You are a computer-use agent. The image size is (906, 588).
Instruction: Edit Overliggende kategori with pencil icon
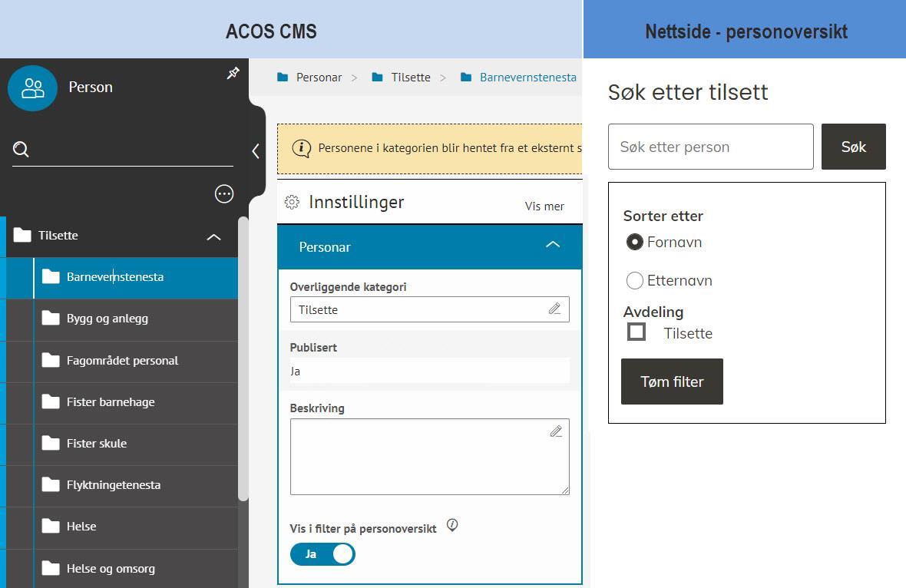[554, 309]
